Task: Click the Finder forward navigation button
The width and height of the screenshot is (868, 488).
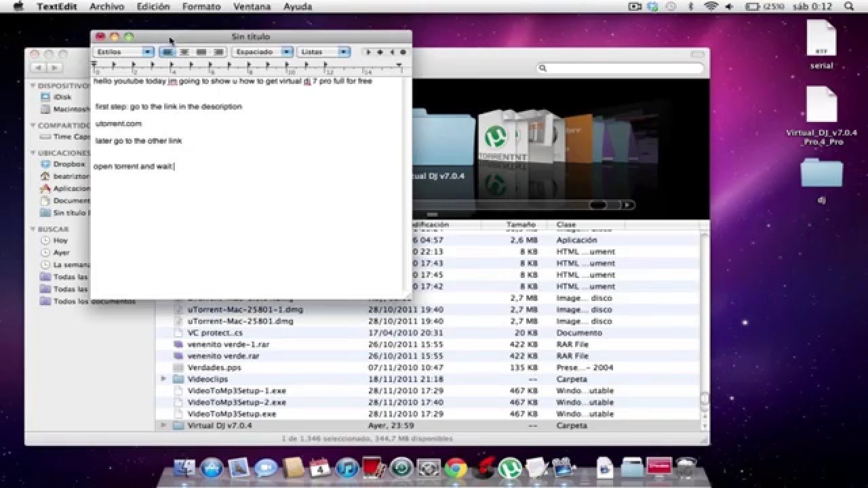Action: [54, 68]
